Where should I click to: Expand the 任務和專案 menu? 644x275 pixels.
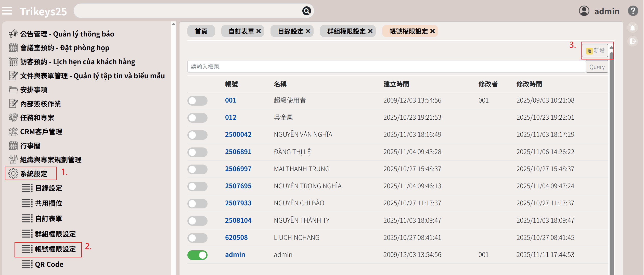coord(37,118)
